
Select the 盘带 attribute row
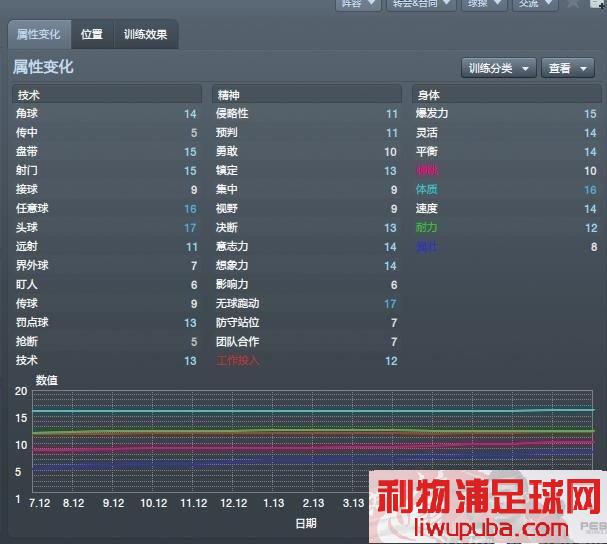coord(107,151)
